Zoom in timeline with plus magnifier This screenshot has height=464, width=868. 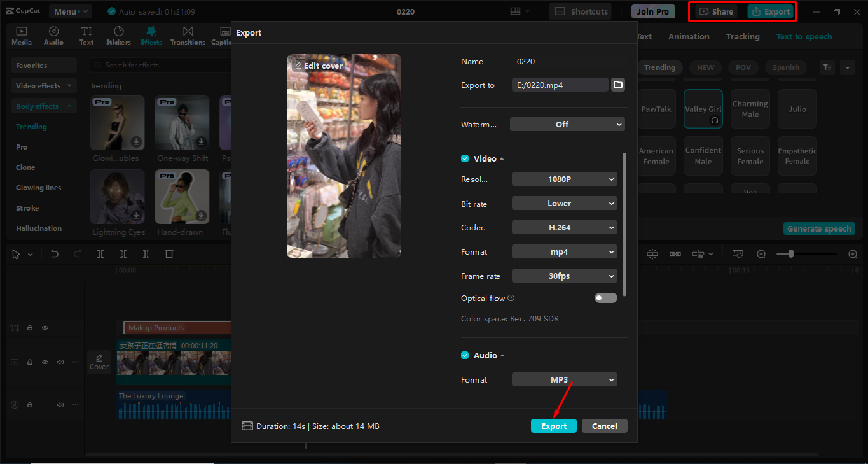[853, 254]
